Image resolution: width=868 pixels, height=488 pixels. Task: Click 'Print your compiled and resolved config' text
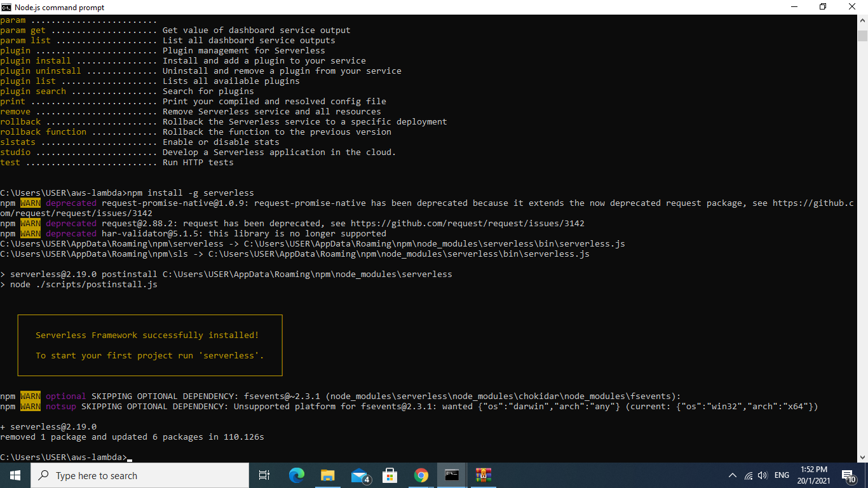click(x=275, y=101)
